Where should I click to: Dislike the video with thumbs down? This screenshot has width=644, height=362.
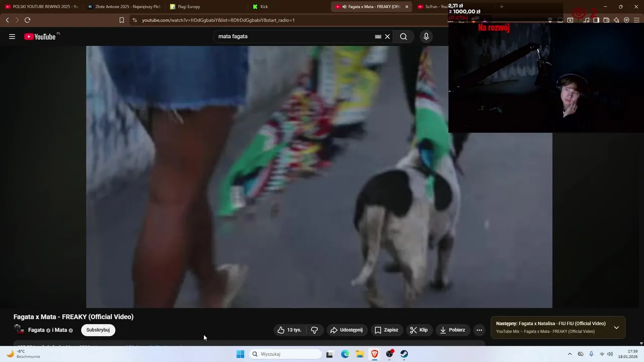coord(315,330)
